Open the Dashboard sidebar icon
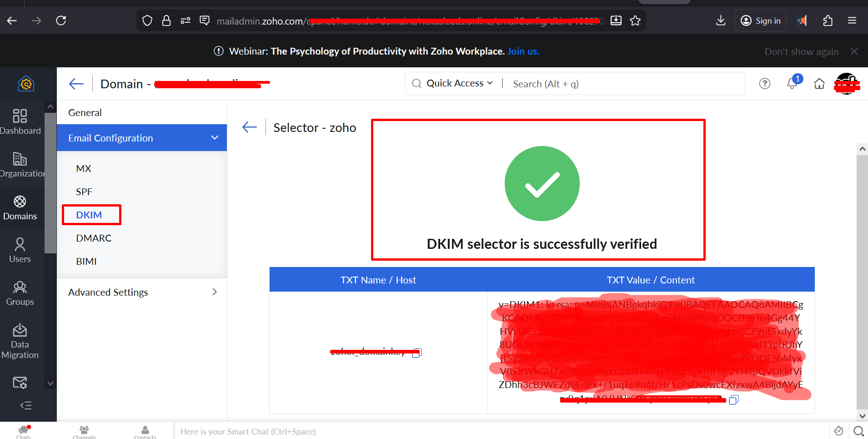This screenshot has height=439, width=868. point(20,121)
